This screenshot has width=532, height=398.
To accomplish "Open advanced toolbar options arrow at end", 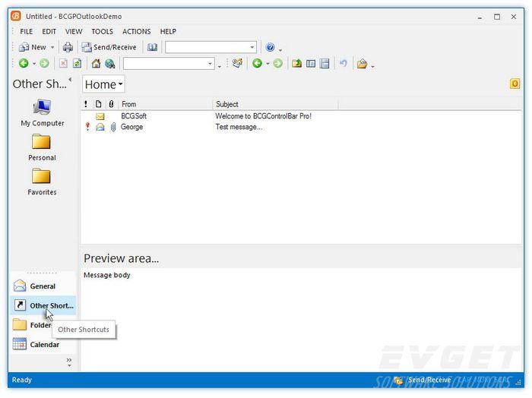I will tap(372, 65).
